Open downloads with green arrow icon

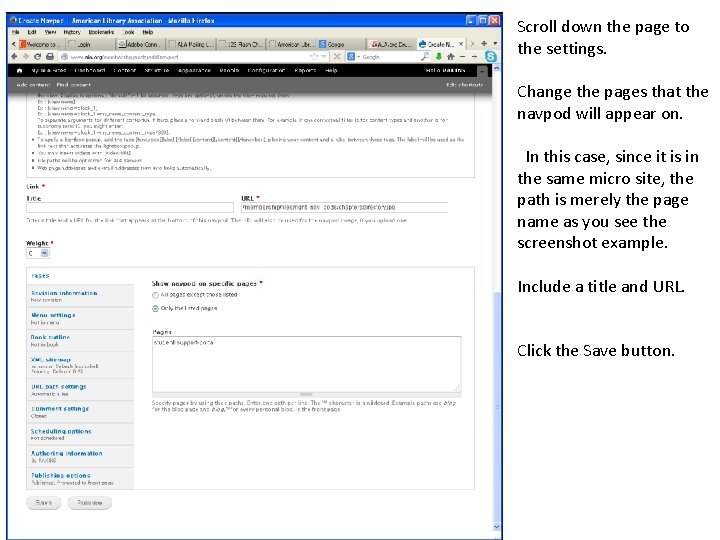point(439,56)
